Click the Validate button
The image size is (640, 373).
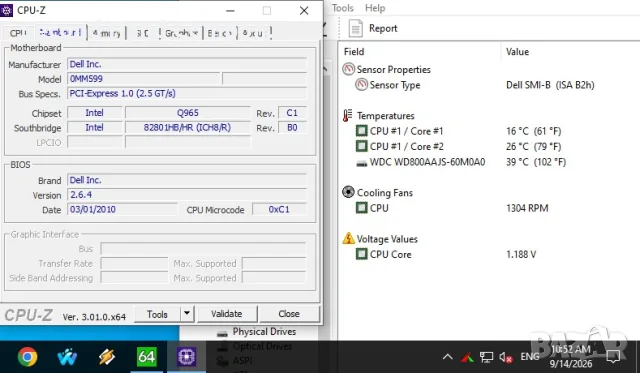[x=227, y=314]
